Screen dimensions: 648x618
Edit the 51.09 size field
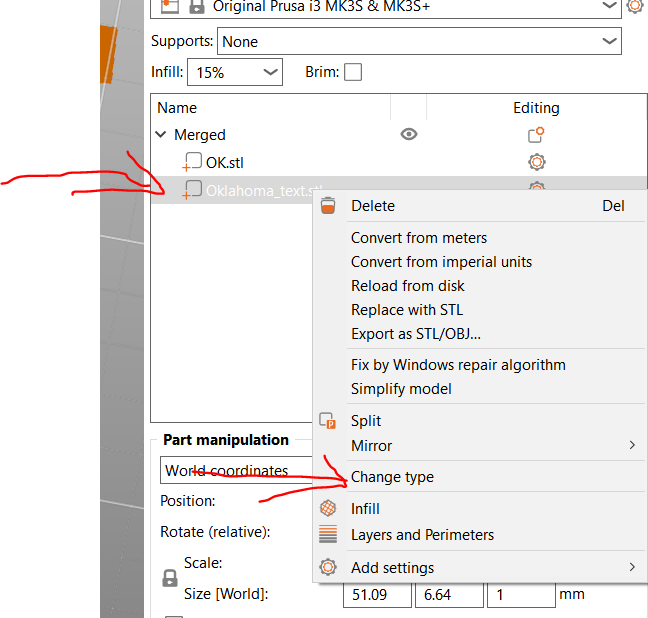[x=377, y=595]
